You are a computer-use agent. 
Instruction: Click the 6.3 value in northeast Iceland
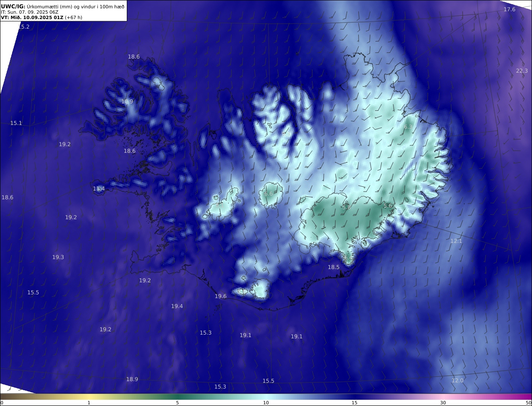[x=408, y=127]
